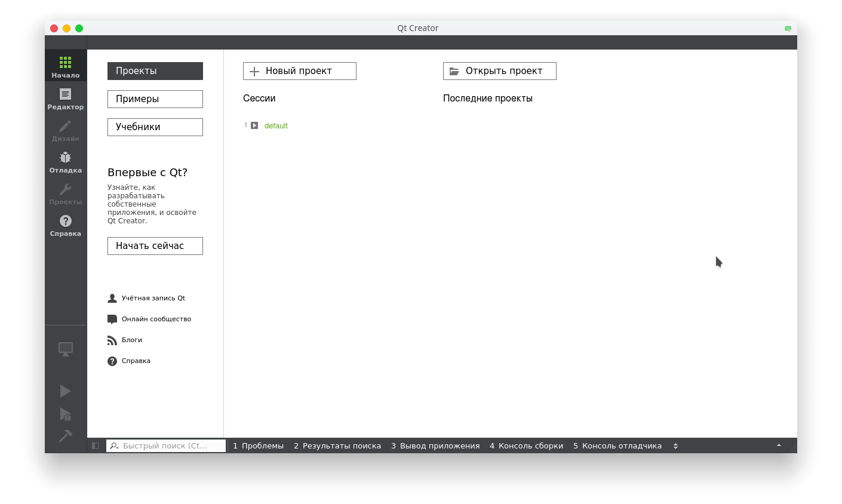Open the Справка link in welcome page
Image resolution: width=842 pixels, height=504 pixels.
(x=130, y=361)
